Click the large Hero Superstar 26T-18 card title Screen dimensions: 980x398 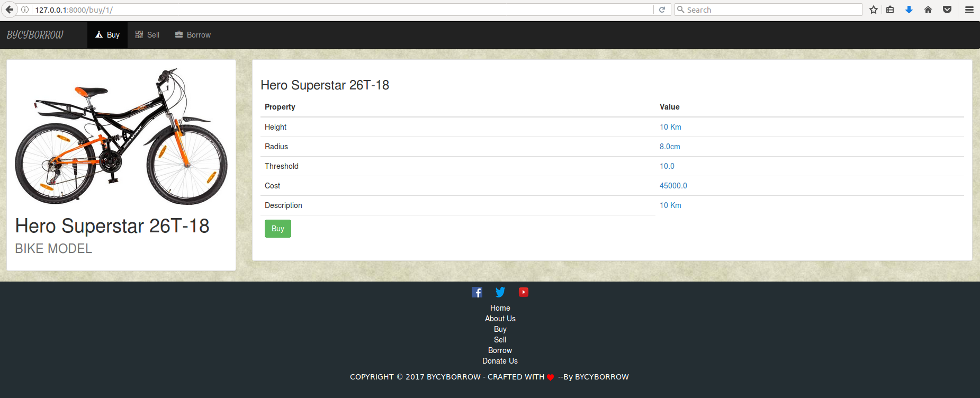pyautogui.click(x=112, y=226)
